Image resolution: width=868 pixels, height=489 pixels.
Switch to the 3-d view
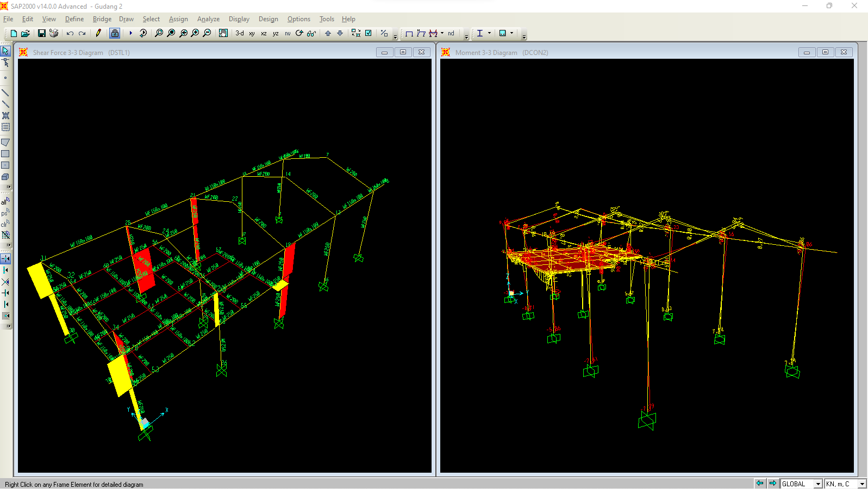pos(240,33)
